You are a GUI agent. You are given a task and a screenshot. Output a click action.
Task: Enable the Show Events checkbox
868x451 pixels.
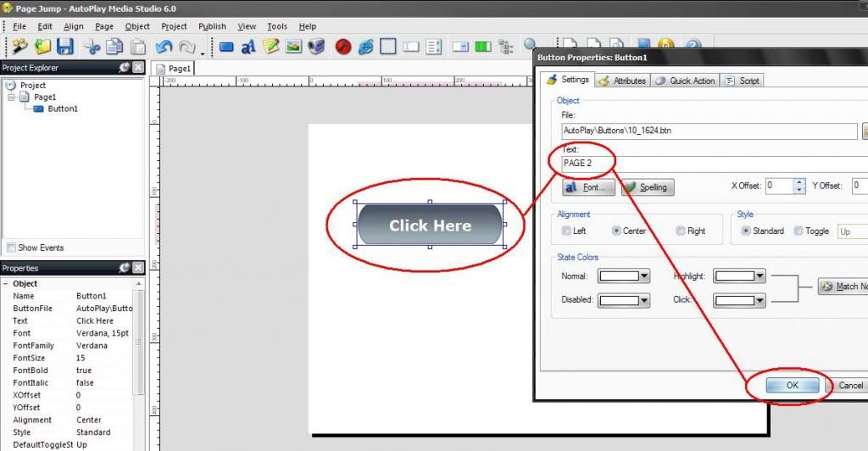pyautogui.click(x=11, y=248)
